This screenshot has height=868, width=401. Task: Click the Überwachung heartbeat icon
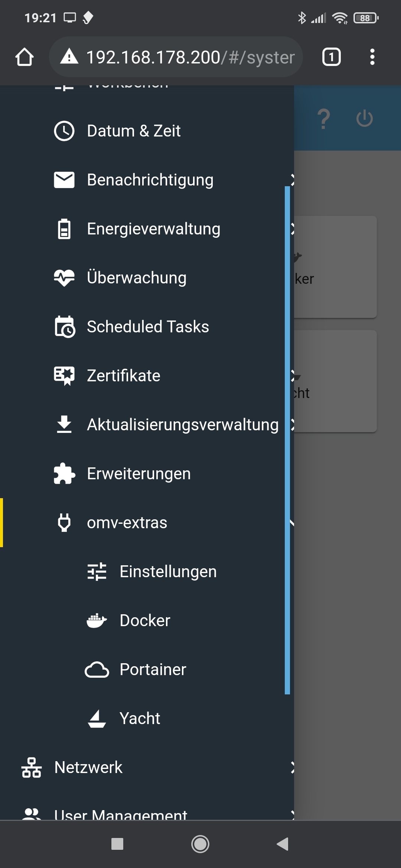tap(64, 278)
